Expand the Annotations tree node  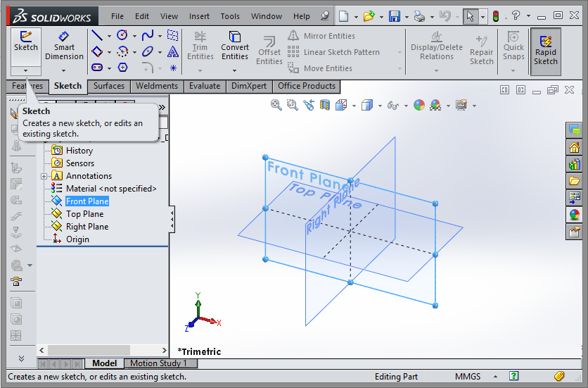tap(44, 176)
